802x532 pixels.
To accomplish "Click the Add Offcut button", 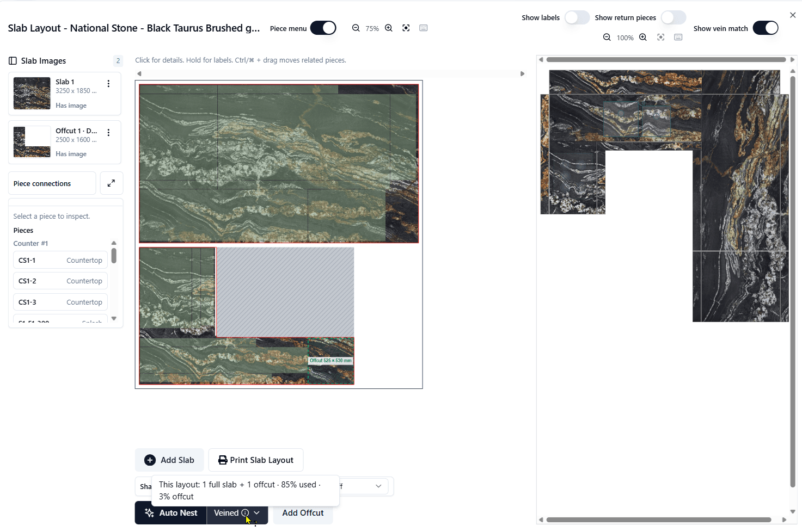I will click(303, 513).
